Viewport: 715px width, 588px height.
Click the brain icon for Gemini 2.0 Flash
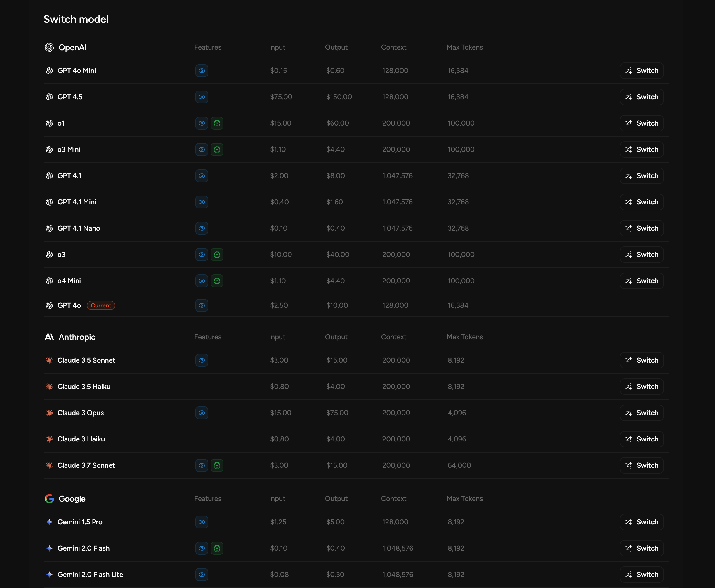pyautogui.click(x=217, y=548)
